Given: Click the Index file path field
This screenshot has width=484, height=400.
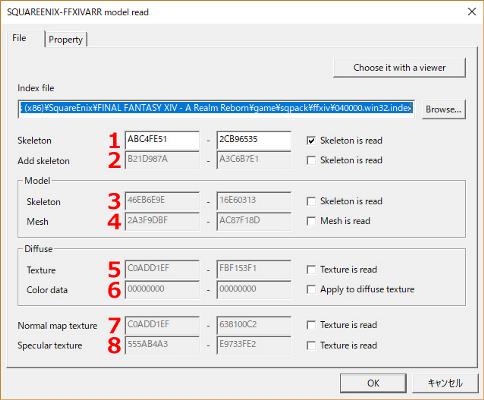Looking at the screenshot, I should pos(216,108).
